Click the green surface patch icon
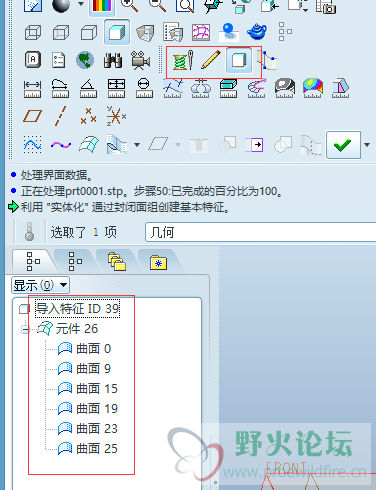This screenshot has width=376, height=490. pos(89,144)
